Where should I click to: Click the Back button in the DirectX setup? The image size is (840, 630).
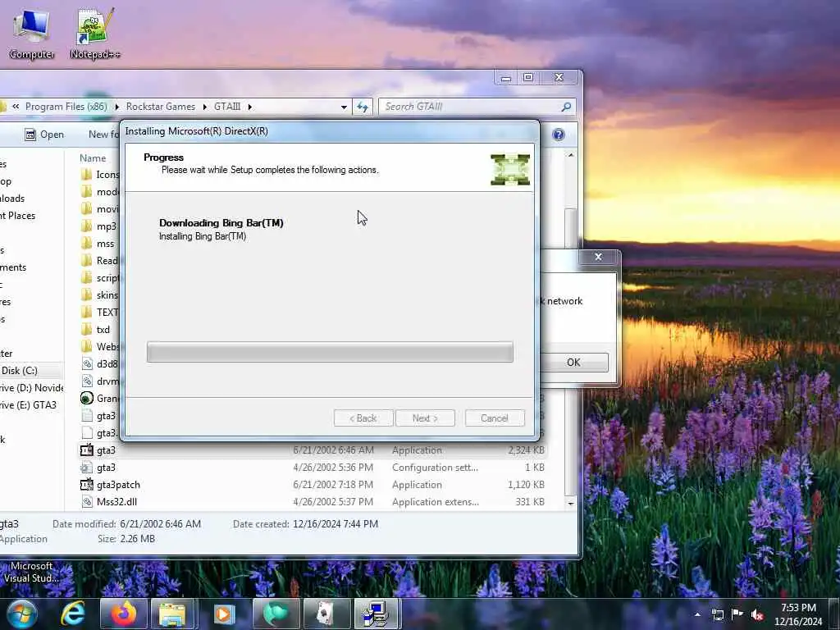[363, 418]
